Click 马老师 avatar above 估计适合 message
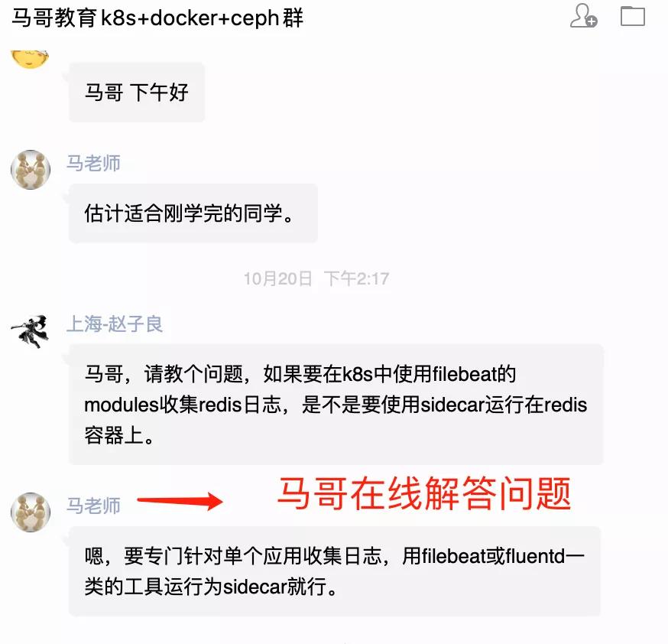This screenshot has width=668, height=644. click(31, 169)
